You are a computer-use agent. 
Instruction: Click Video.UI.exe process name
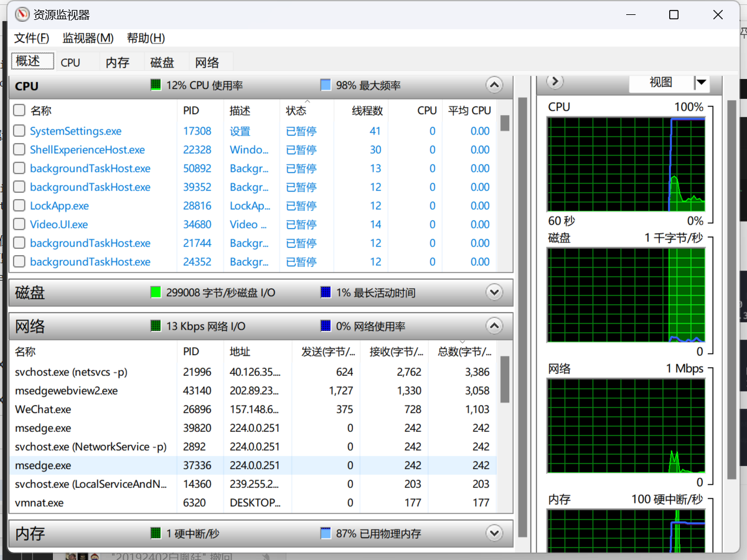coord(59,225)
